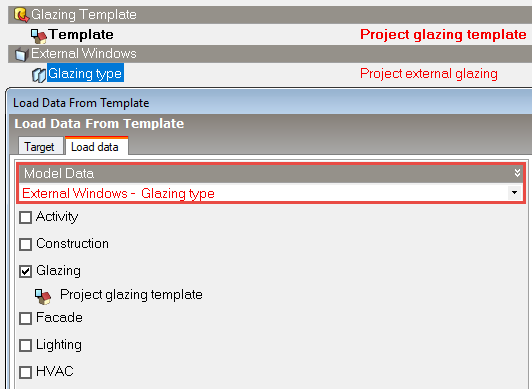Click the External Windows cube icon

click(x=21, y=55)
